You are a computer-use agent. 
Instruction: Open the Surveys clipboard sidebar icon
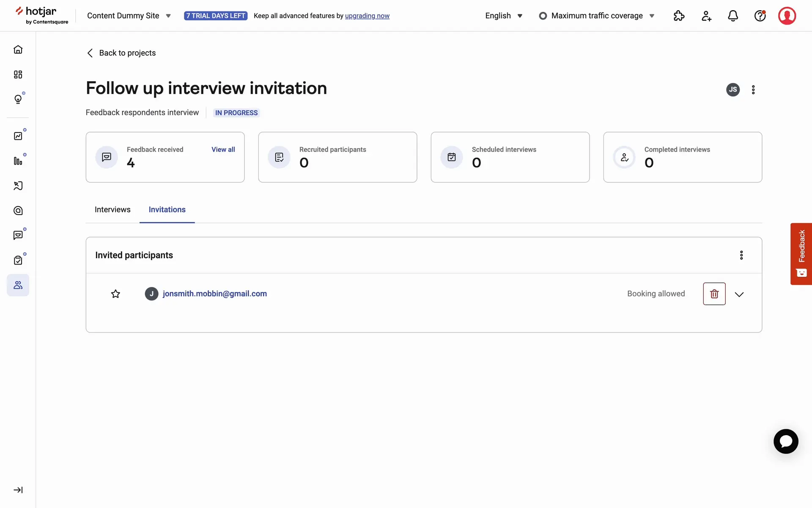pos(18,260)
